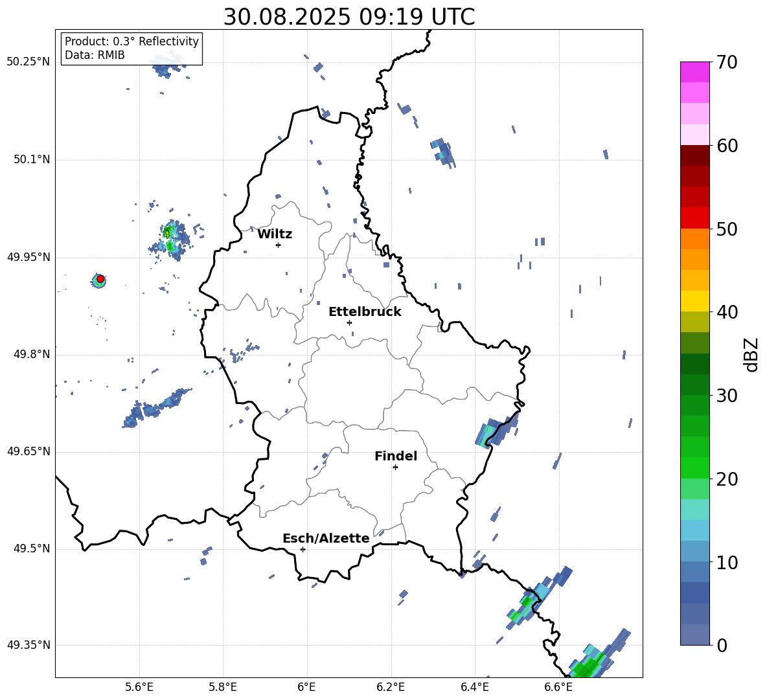Click the 'Data: RMIB' text
767x700 pixels.
point(95,55)
